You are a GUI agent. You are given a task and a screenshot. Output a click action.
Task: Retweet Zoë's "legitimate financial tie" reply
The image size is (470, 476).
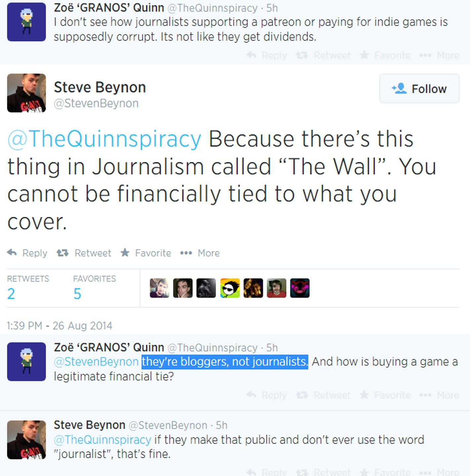tap(323, 395)
